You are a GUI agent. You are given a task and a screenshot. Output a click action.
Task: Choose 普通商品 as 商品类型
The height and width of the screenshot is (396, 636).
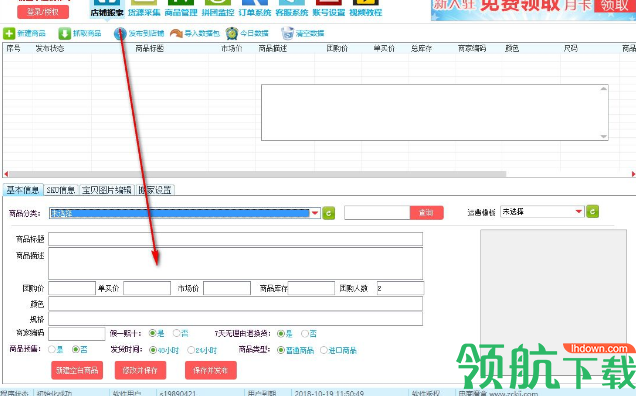pyautogui.click(x=281, y=350)
